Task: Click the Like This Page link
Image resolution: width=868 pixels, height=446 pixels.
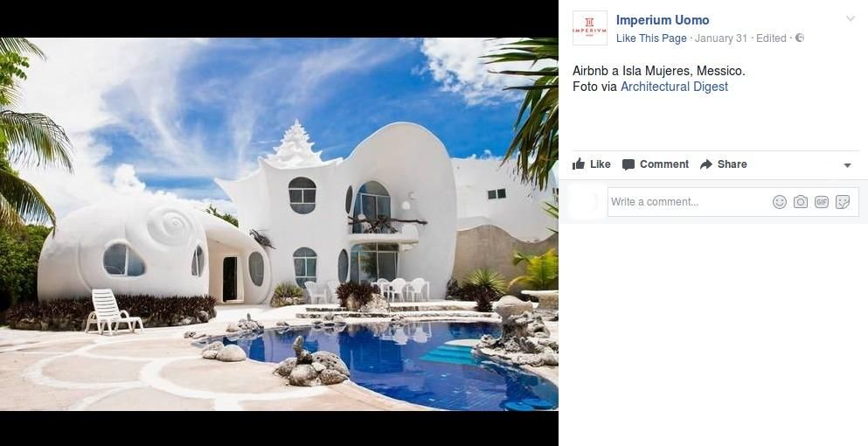Action: tap(651, 38)
